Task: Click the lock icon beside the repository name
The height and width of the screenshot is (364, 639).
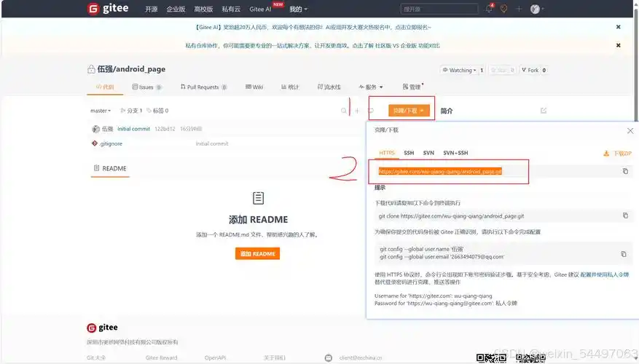Action: coord(91,69)
